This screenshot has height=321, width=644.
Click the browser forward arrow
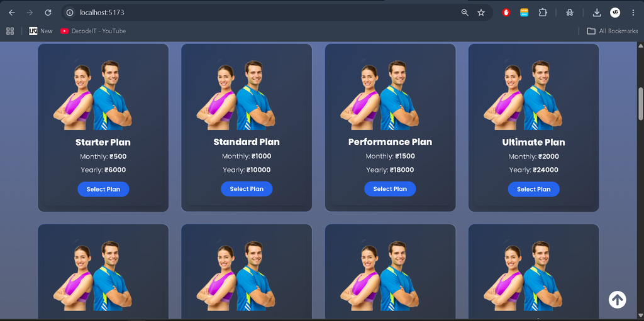[30, 13]
